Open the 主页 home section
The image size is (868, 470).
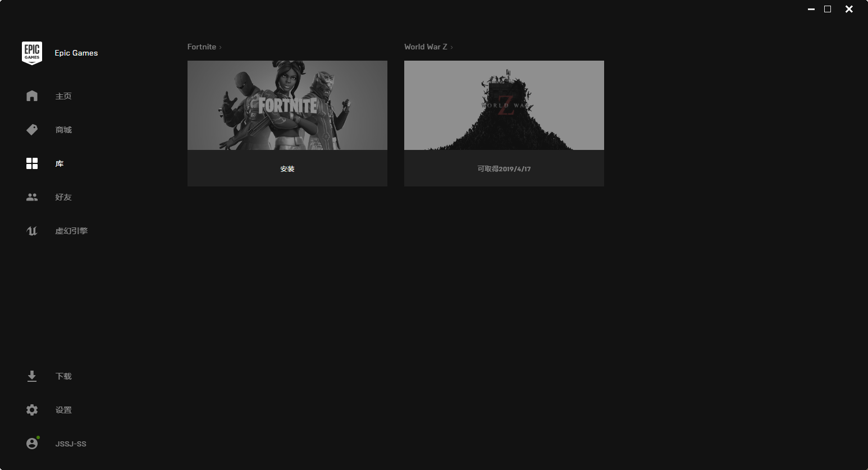(63, 96)
